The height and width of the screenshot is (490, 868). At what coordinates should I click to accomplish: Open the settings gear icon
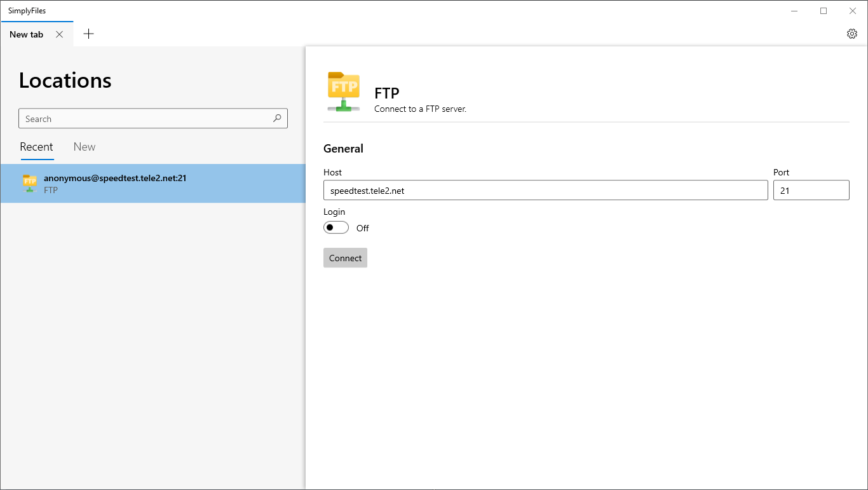tap(852, 34)
